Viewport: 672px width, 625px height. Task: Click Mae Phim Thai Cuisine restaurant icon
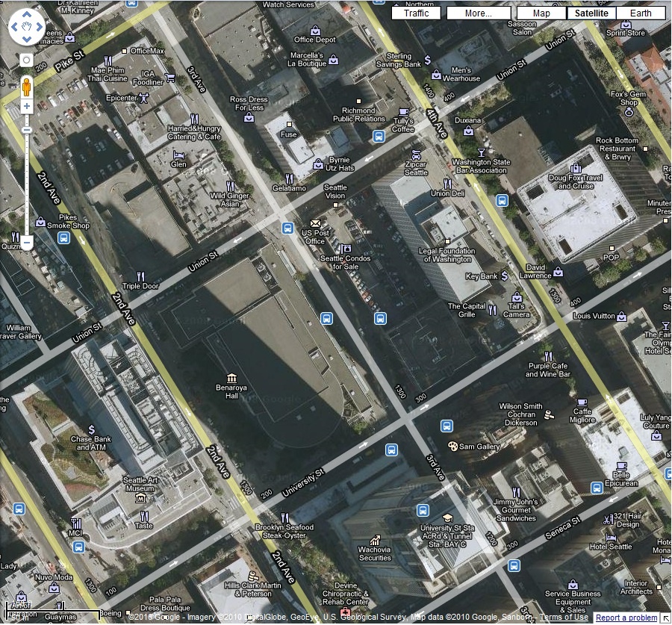(x=108, y=61)
